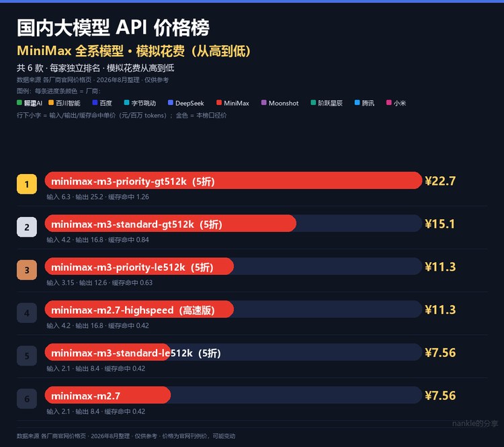This screenshot has width=504, height=447.
Task: Click the rank 2 silver badge
Action: (27, 227)
